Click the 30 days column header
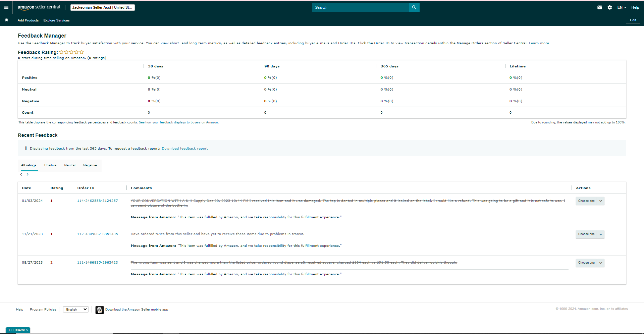The width and height of the screenshot is (644, 334). click(156, 66)
